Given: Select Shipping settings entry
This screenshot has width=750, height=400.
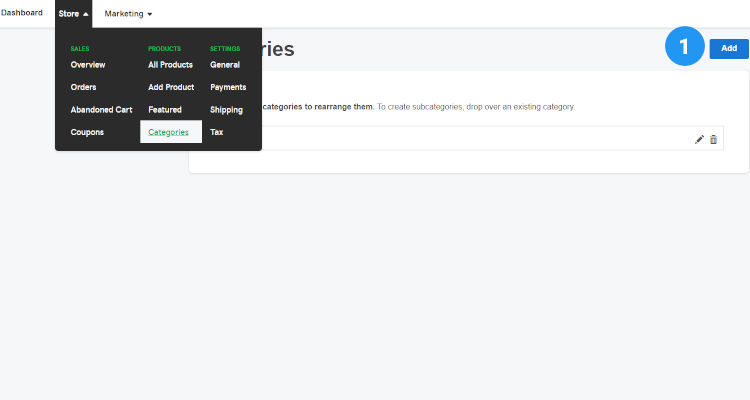Looking at the screenshot, I should [x=226, y=110].
